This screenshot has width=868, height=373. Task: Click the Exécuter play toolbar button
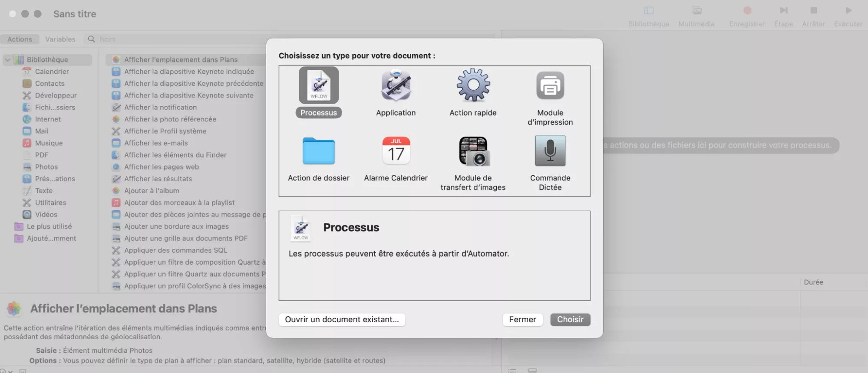(848, 15)
